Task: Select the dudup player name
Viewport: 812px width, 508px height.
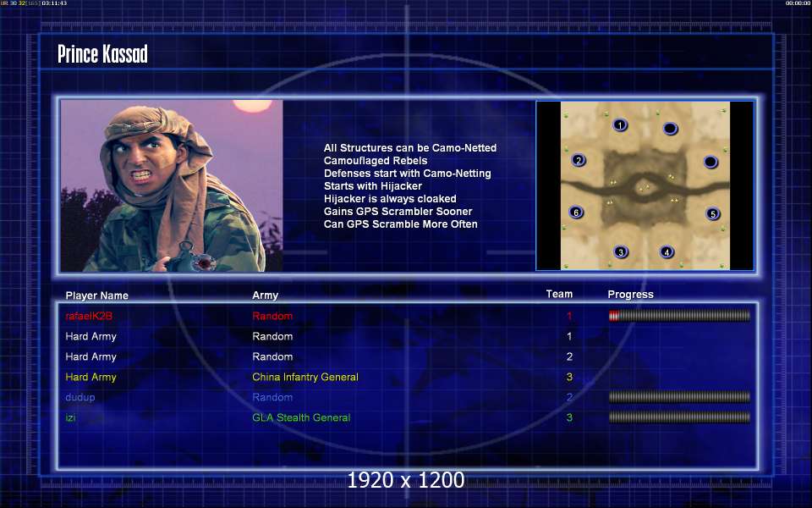Action: (80, 397)
